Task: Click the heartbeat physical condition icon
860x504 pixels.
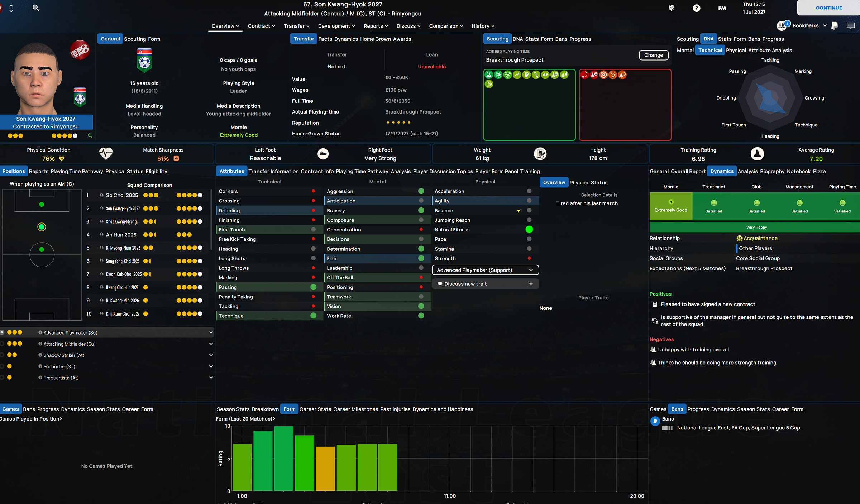Action: point(106,154)
